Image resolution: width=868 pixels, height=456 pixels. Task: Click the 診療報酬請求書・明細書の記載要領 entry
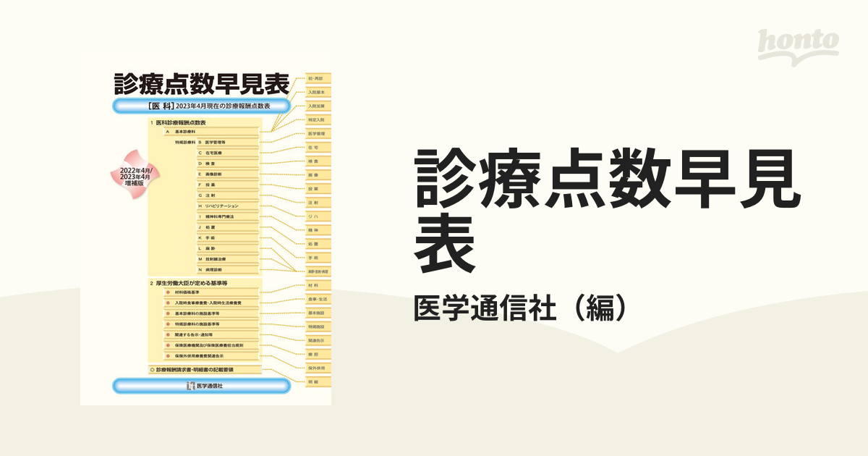tap(193, 368)
